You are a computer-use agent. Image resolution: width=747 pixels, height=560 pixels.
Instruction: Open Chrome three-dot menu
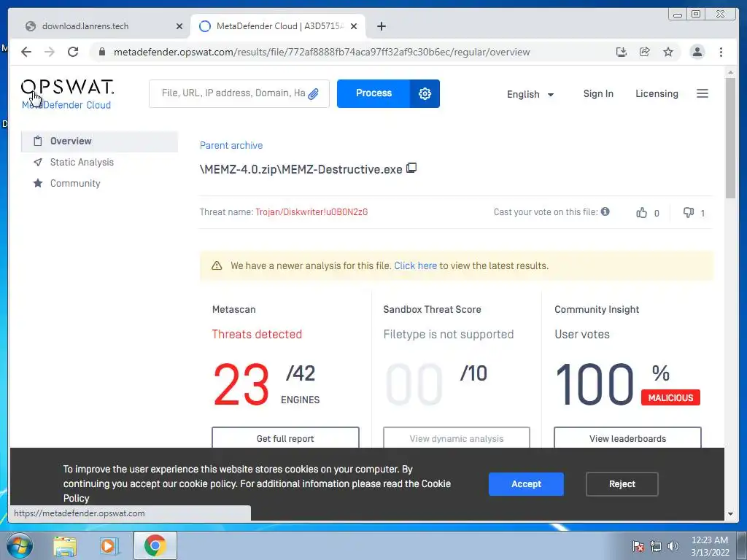tap(721, 52)
